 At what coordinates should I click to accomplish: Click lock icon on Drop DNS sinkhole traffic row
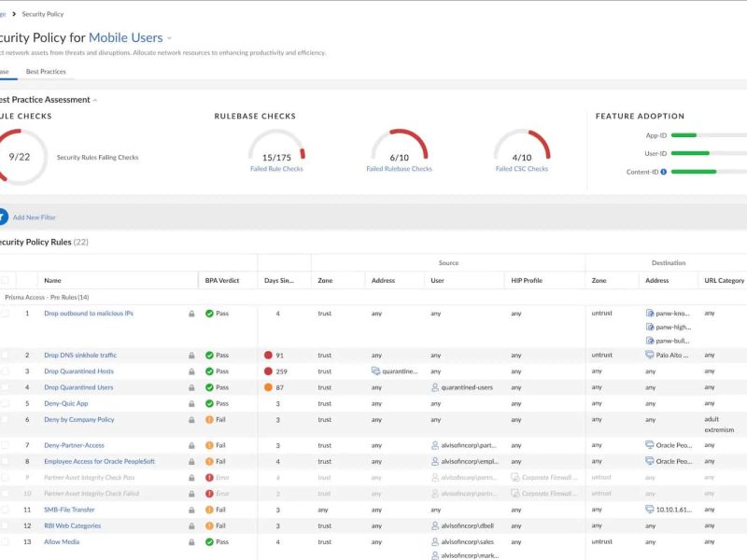pyautogui.click(x=191, y=356)
